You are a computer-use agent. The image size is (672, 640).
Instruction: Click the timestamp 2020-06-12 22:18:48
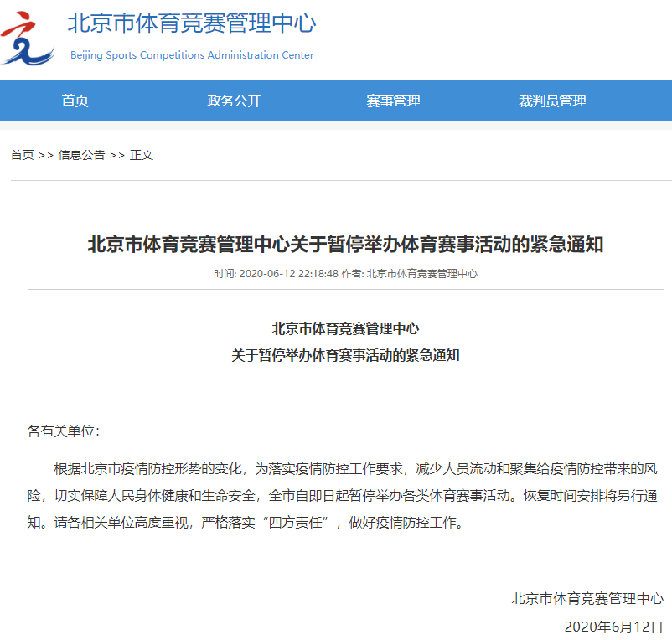[288, 274]
